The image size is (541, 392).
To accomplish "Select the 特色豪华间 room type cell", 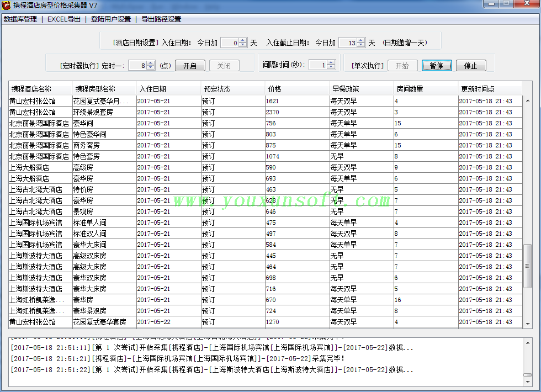I will pyautogui.click(x=104, y=134).
